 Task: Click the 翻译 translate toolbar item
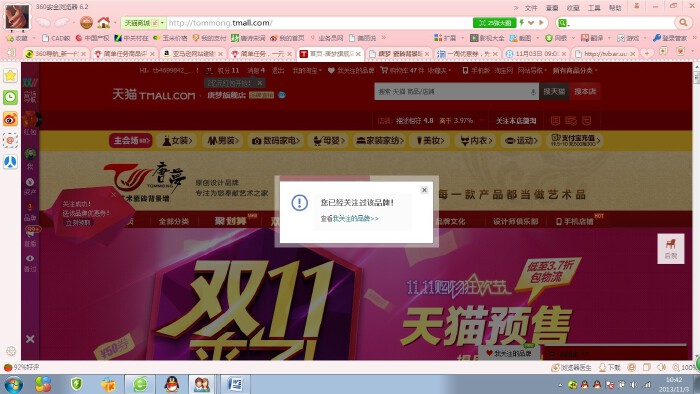pos(592,38)
